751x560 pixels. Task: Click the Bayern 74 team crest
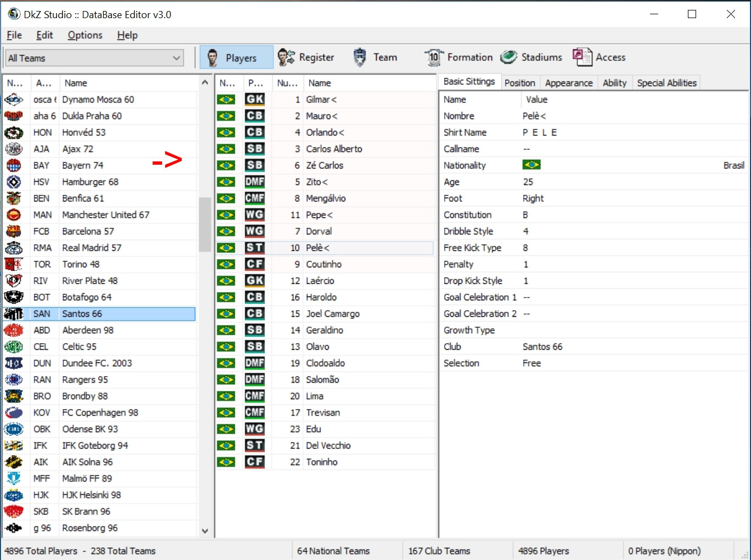(14, 165)
